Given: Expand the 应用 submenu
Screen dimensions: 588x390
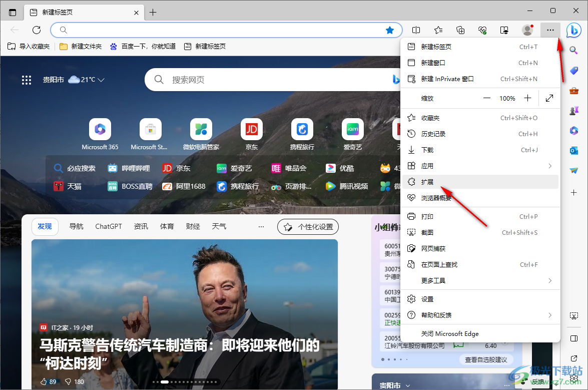Looking at the screenshot, I should 480,166.
